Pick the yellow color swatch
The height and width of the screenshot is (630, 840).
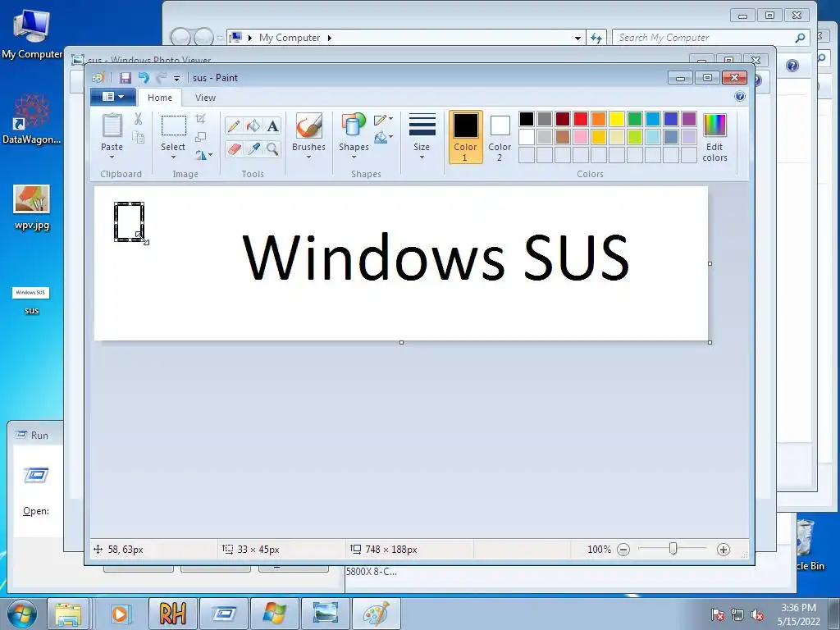click(x=617, y=118)
